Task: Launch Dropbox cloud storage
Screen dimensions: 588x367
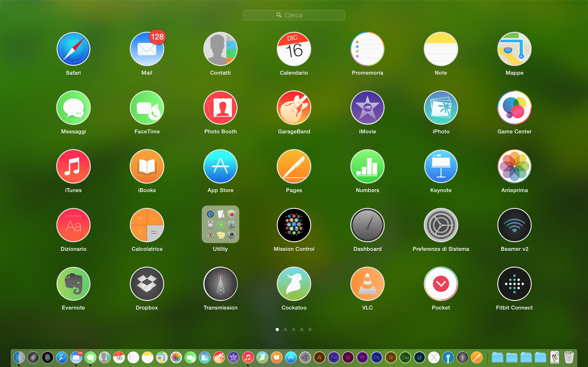Action: click(147, 283)
